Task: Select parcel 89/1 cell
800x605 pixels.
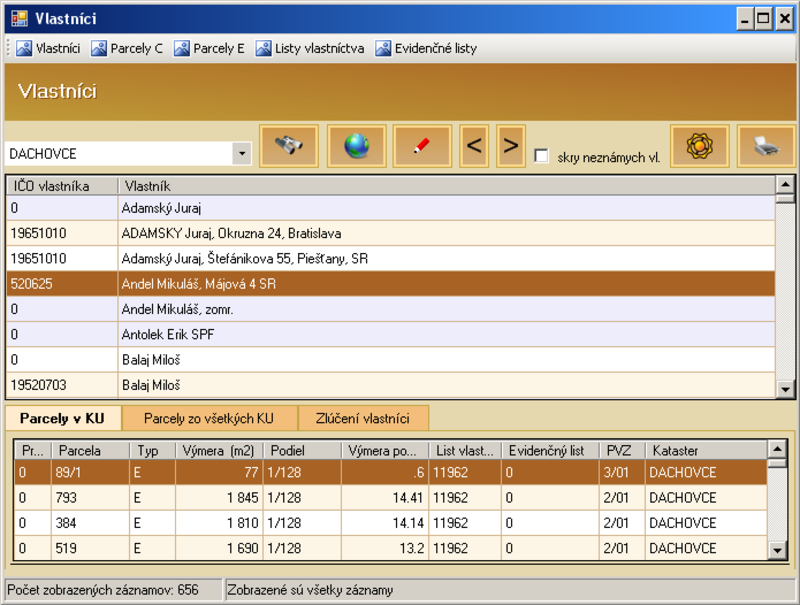Action: (90, 472)
